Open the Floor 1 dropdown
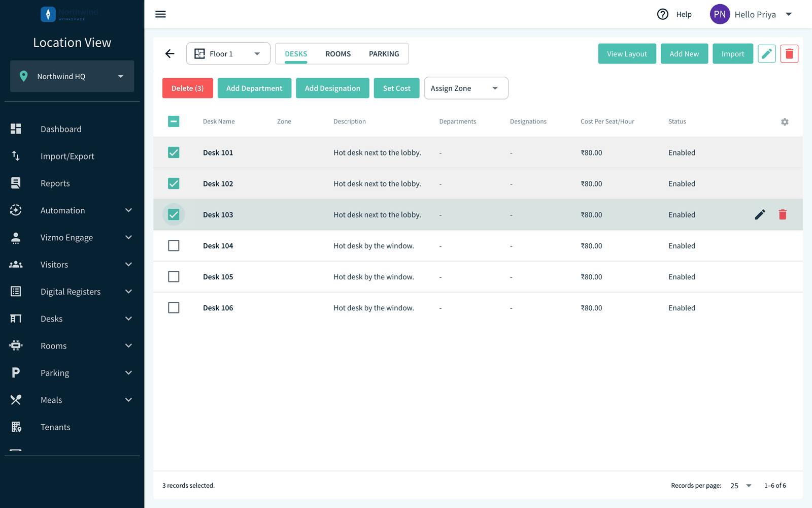 (x=228, y=54)
